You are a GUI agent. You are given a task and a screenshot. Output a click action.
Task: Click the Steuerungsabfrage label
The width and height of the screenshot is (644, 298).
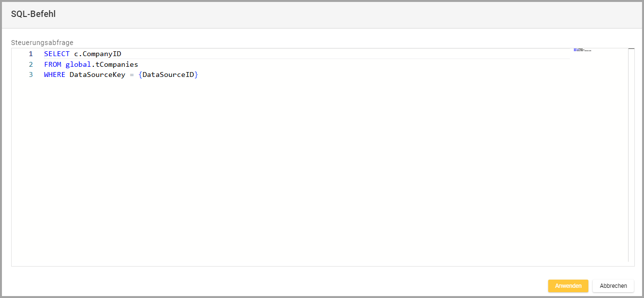pyautogui.click(x=42, y=43)
